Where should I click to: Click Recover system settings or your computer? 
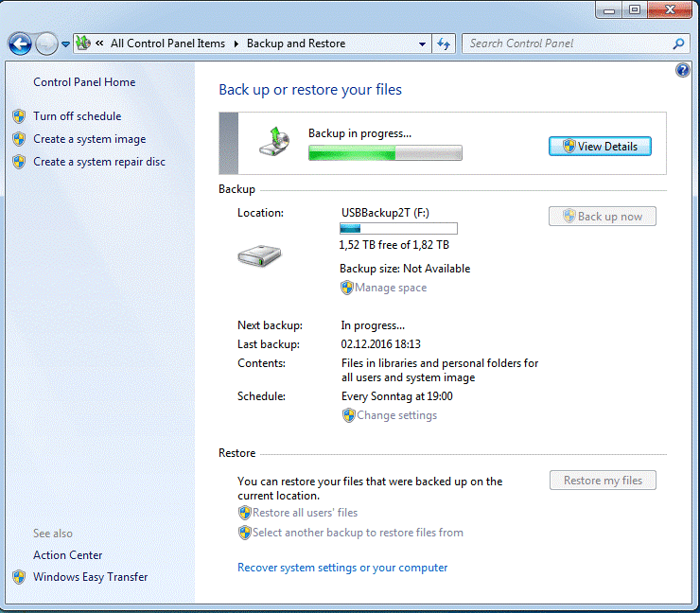coord(342,568)
